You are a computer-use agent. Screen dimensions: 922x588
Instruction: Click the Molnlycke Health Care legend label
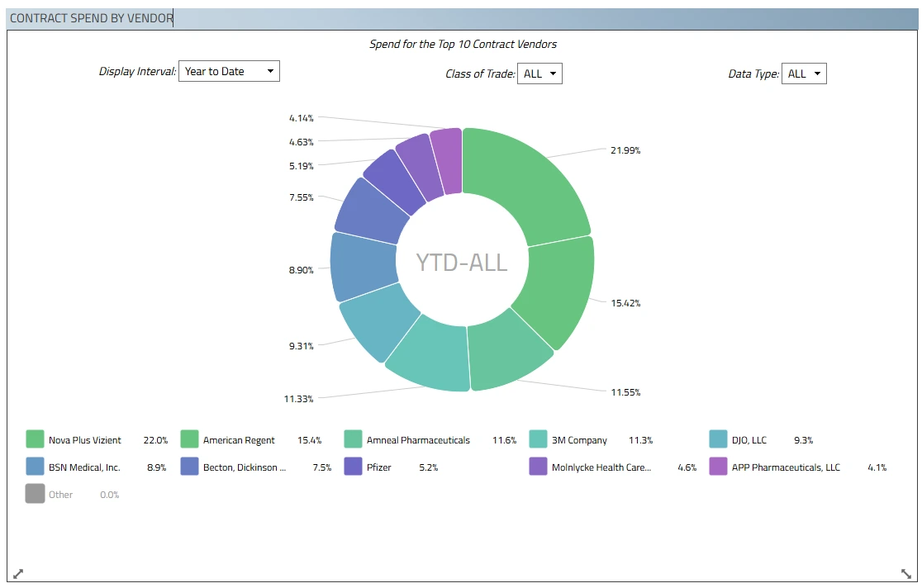(601, 467)
